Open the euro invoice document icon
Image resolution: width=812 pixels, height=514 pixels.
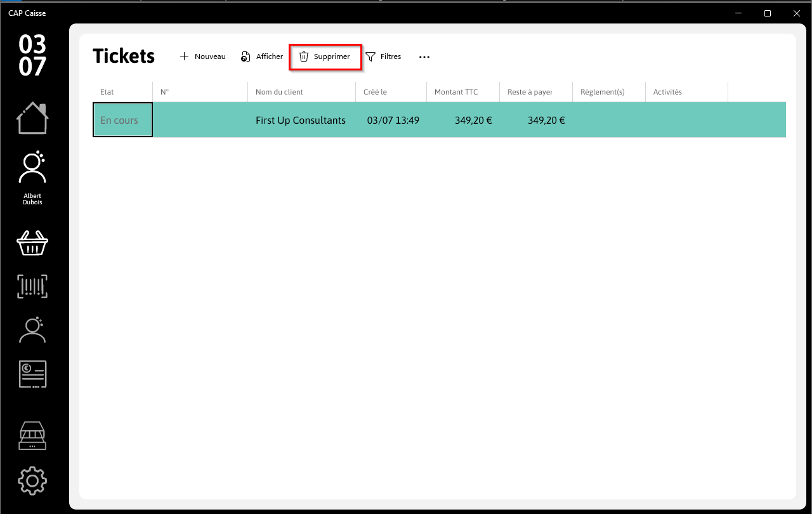tap(32, 374)
